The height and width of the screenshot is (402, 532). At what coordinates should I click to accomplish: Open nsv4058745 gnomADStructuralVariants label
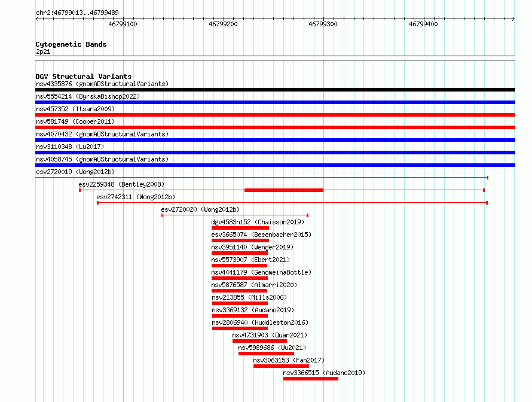pos(102,159)
